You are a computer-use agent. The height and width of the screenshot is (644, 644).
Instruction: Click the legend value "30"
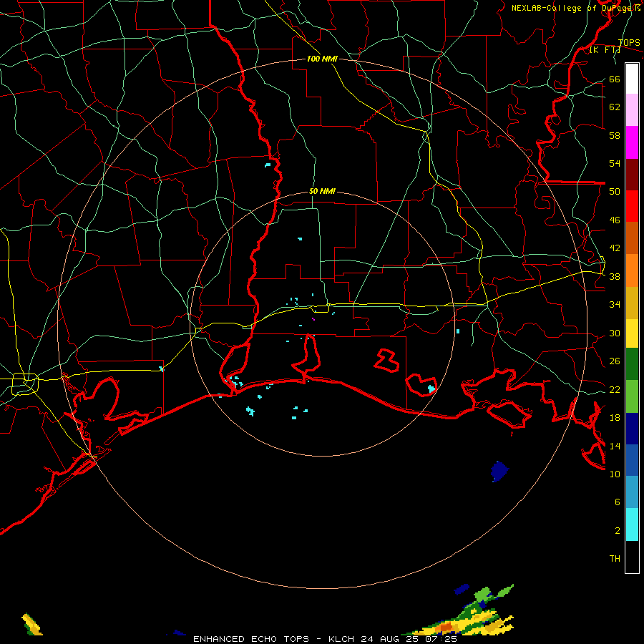(x=615, y=333)
